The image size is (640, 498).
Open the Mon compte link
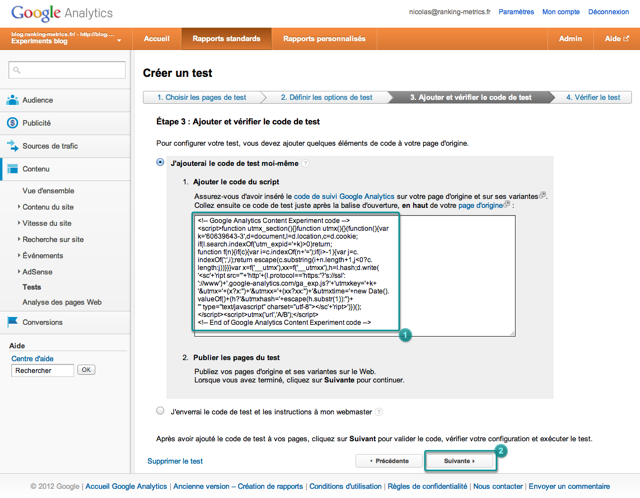click(x=561, y=12)
